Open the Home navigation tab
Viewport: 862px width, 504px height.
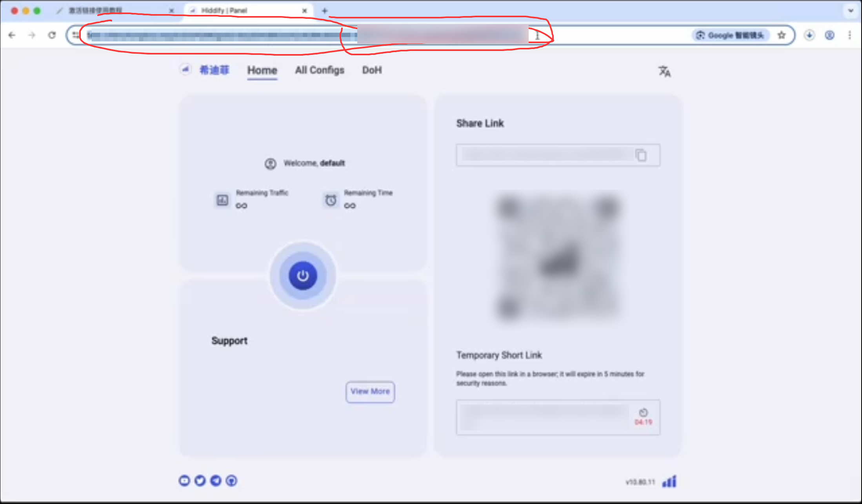pos(262,71)
